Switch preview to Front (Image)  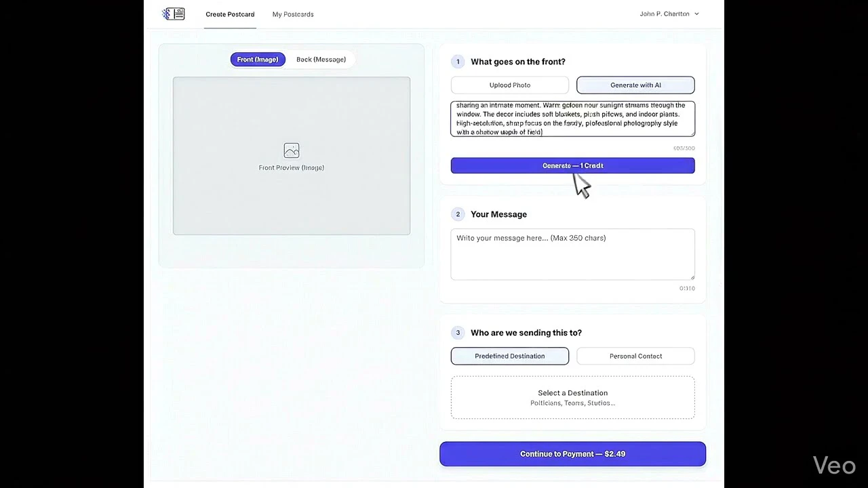[258, 60]
